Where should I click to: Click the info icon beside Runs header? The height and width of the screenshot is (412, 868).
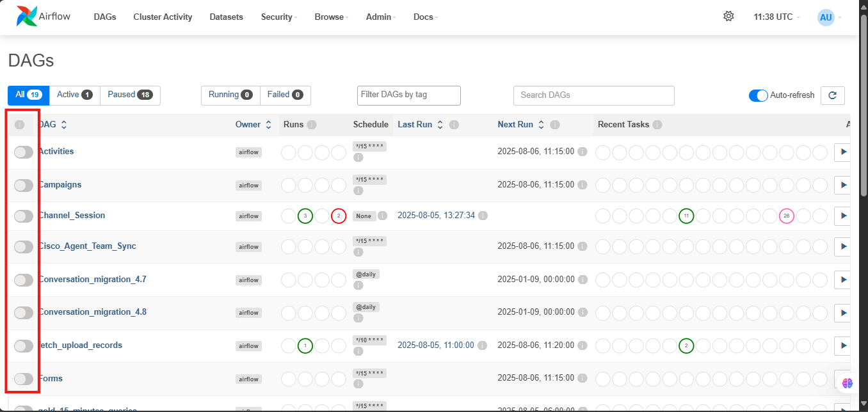point(312,125)
